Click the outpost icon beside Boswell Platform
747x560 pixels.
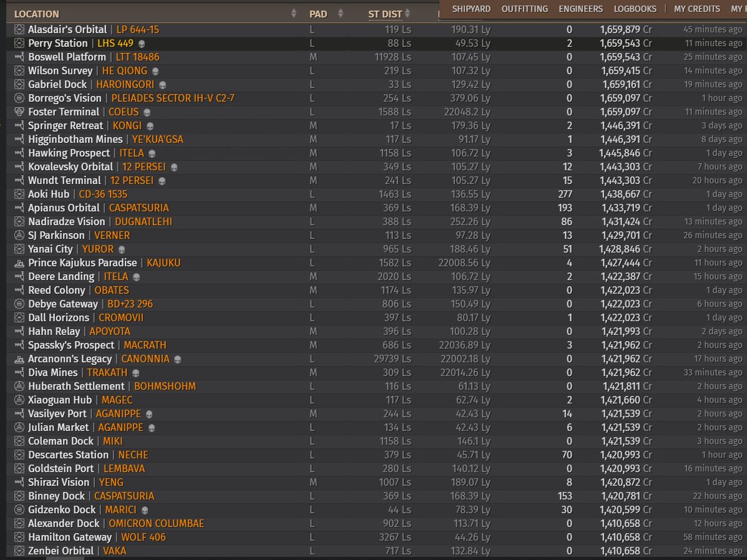19,57
